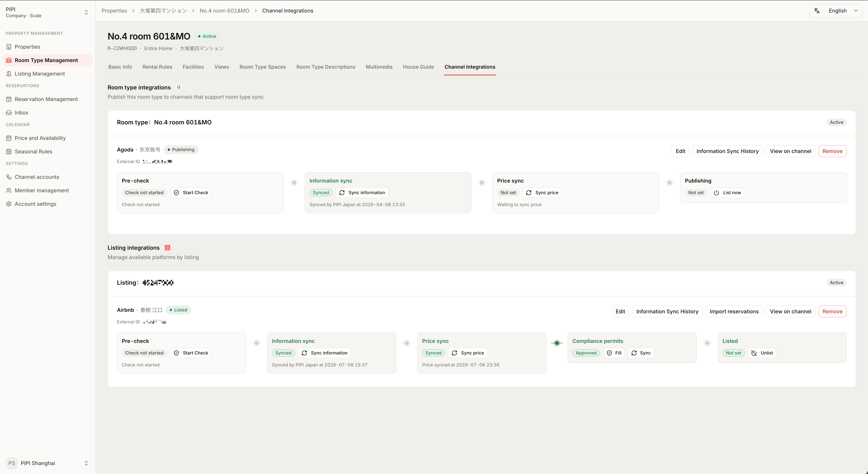Image resolution: width=868 pixels, height=474 pixels.
Task: Remove the Agoda integration
Action: (832, 151)
